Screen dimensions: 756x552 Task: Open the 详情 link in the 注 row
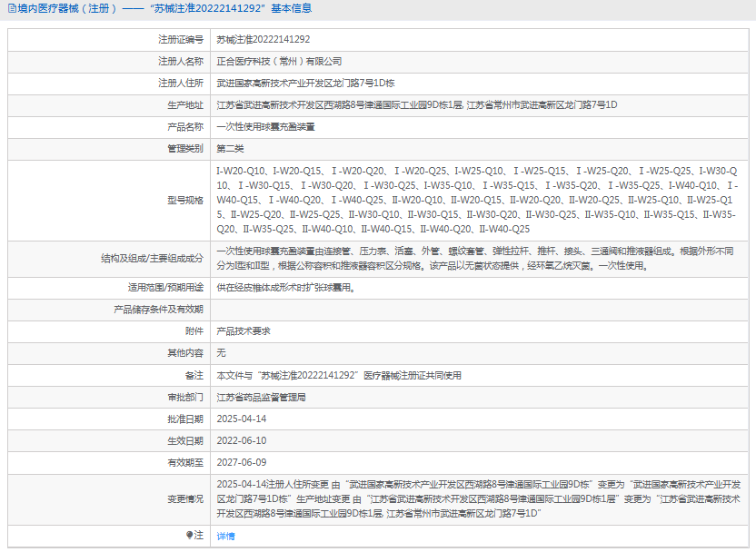point(225,536)
